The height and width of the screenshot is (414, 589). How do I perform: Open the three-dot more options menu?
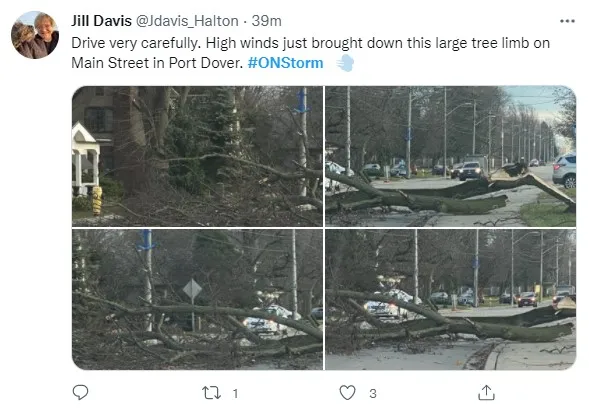coord(567,21)
